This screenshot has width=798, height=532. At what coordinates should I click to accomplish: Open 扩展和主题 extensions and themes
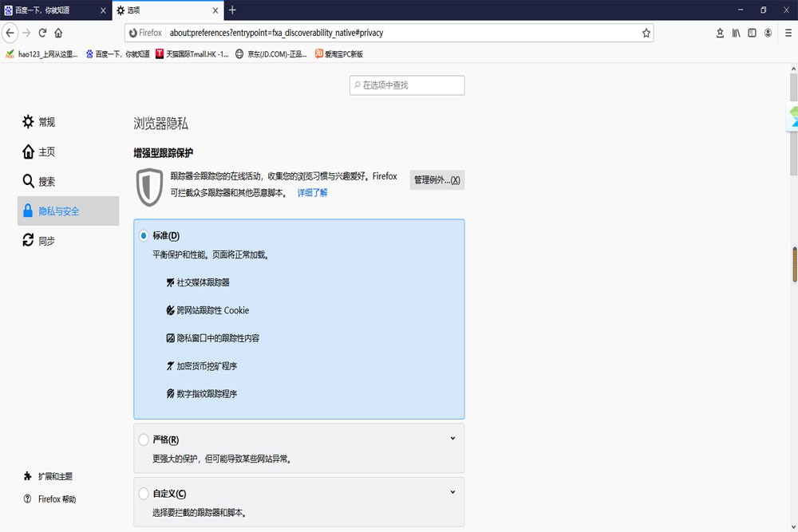[49, 476]
